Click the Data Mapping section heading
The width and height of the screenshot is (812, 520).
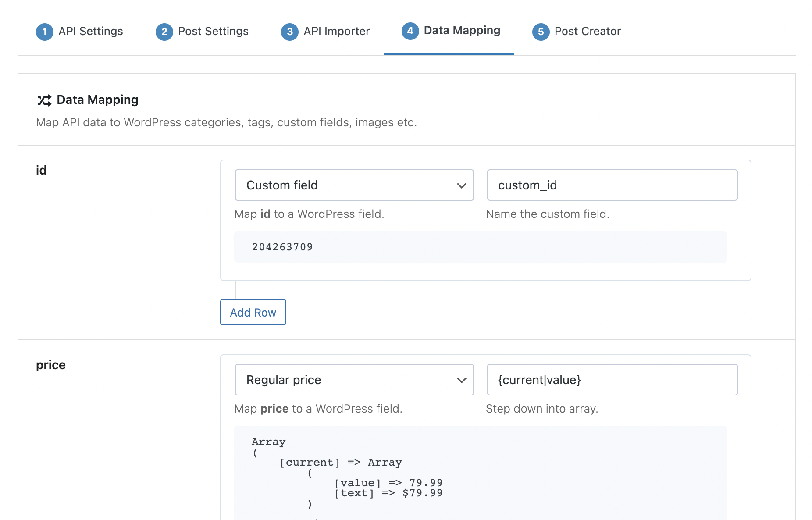coord(97,100)
